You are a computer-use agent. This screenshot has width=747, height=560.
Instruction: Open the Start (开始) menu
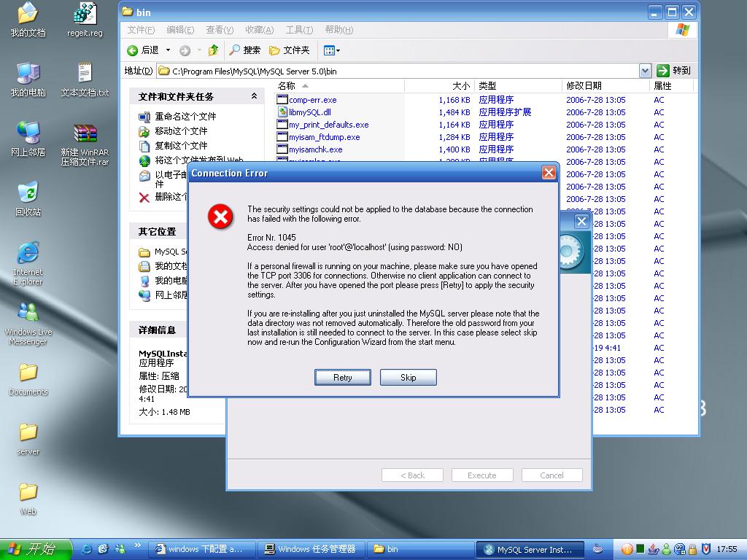pos(36,549)
